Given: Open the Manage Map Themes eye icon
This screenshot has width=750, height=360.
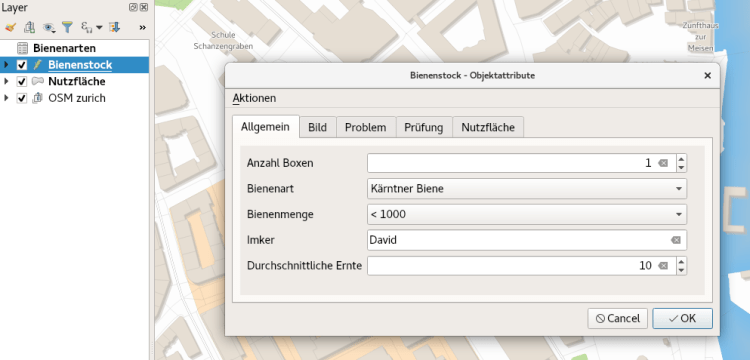Looking at the screenshot, I should (x=48, y=27).
